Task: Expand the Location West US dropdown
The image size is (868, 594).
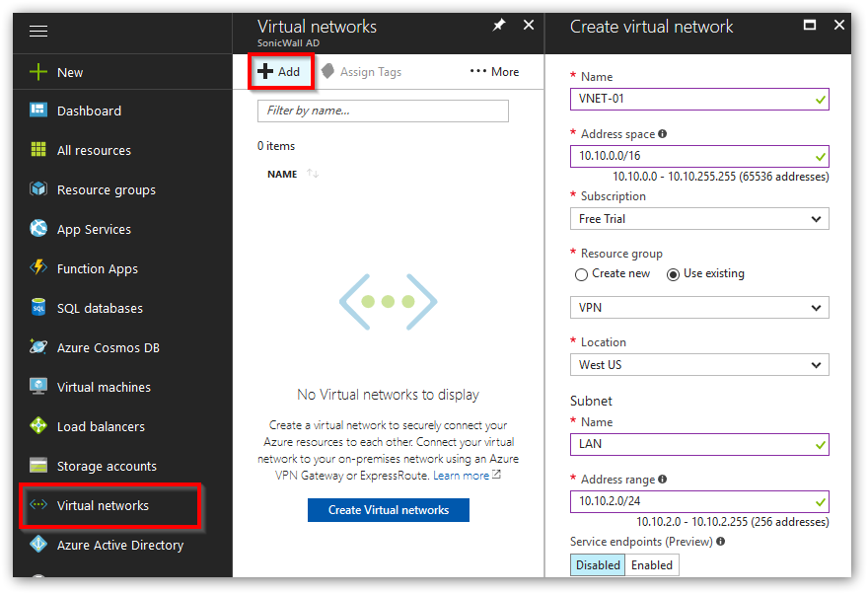Action: pyautogui.click(x=699, y=365)
